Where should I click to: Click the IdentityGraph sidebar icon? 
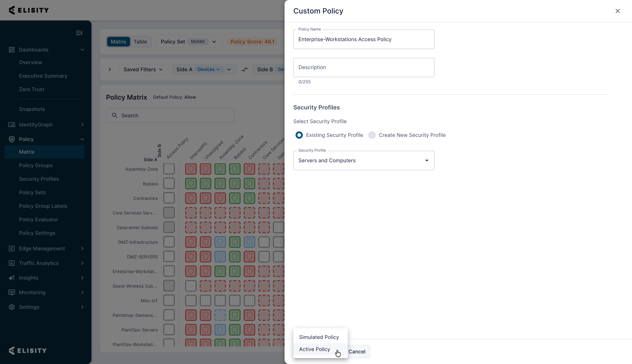(x=12, y=125)
